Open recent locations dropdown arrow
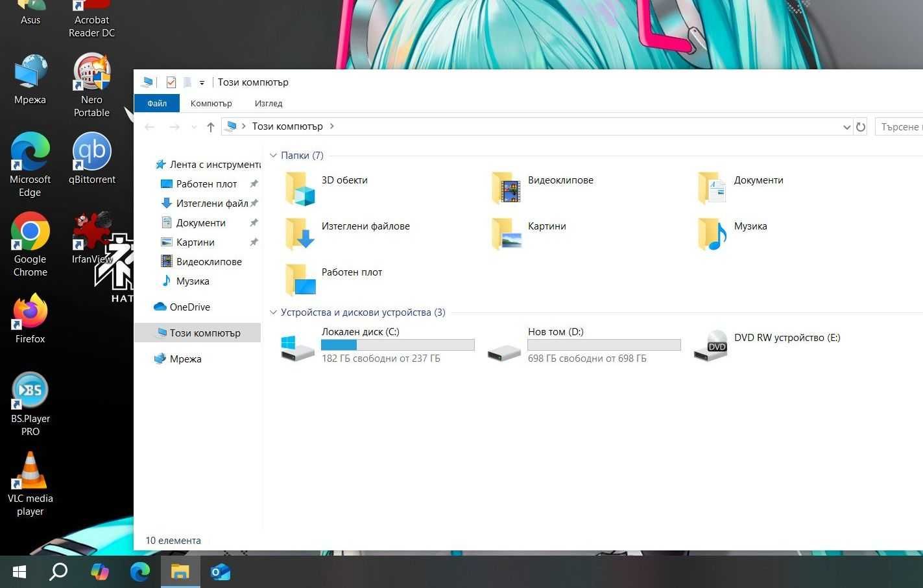The height and width of the screenshot is (588, 923). [x=194, y=127]
